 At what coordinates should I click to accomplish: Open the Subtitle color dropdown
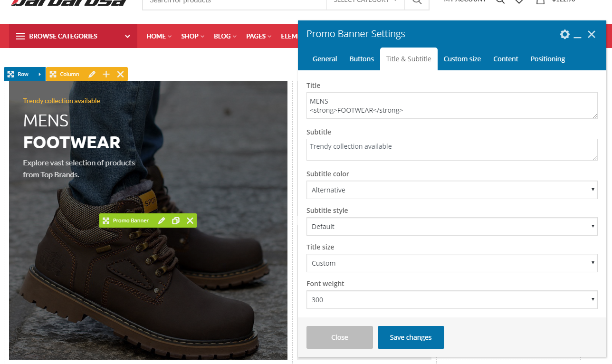point(452,190)
